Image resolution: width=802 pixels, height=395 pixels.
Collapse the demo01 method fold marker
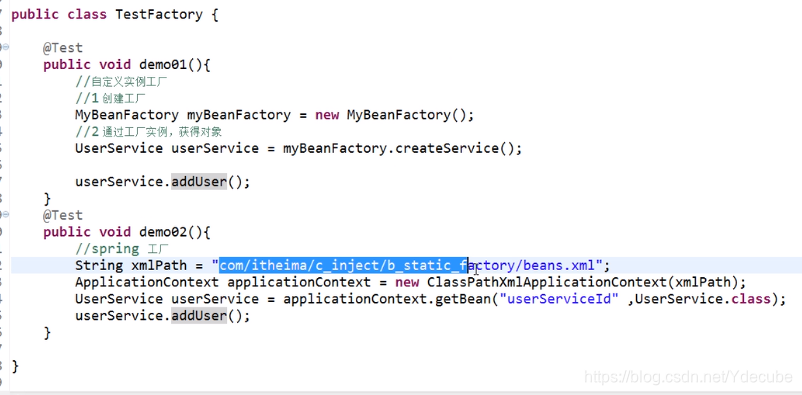(x=5, y=47)
